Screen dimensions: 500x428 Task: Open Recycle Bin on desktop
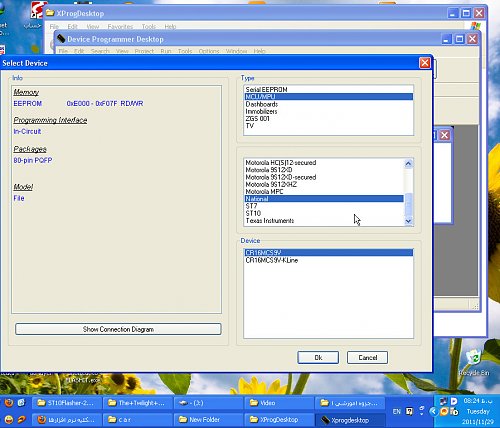[474, 363]
